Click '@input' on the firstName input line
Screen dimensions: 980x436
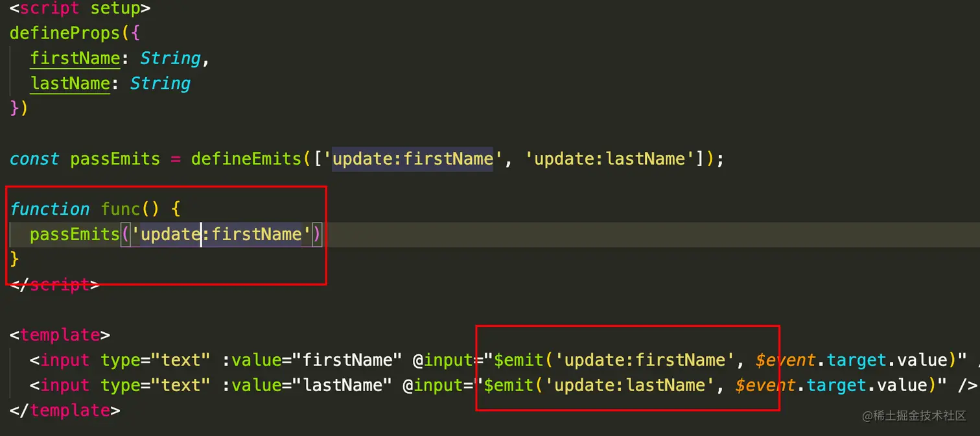443,360
